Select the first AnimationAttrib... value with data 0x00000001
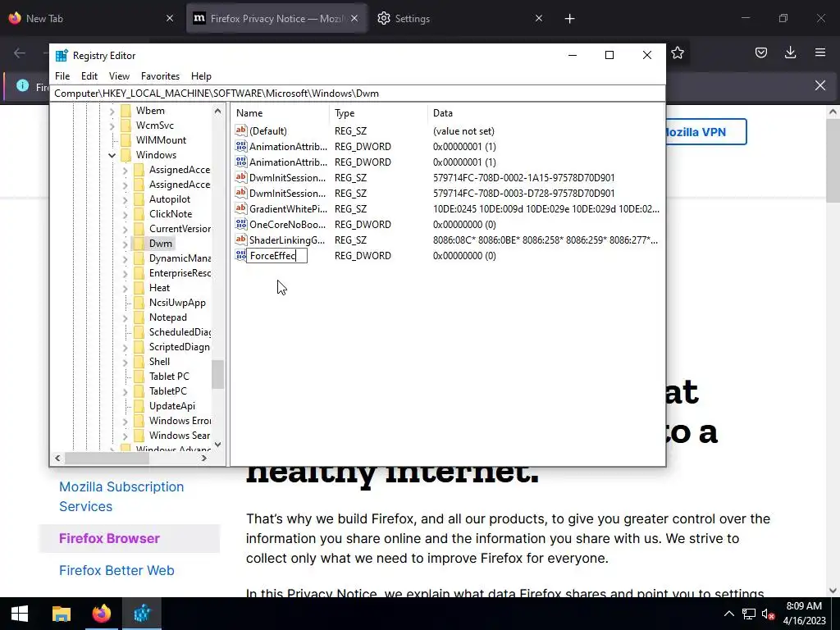 288,146
